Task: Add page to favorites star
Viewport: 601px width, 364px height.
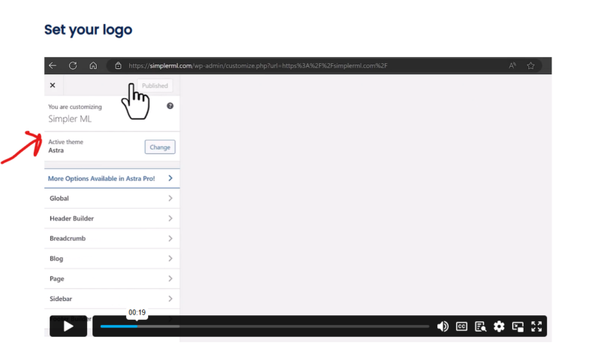Action: (531, 65)
